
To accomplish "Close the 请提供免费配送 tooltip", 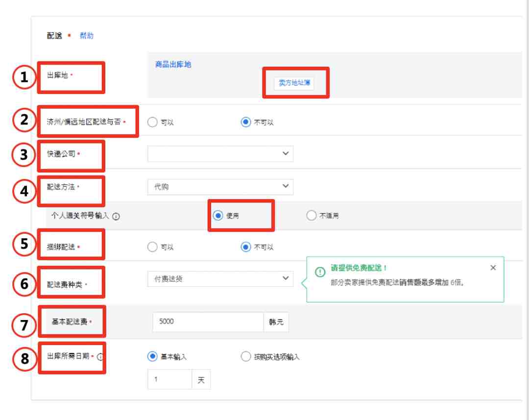I will point(493,268).
